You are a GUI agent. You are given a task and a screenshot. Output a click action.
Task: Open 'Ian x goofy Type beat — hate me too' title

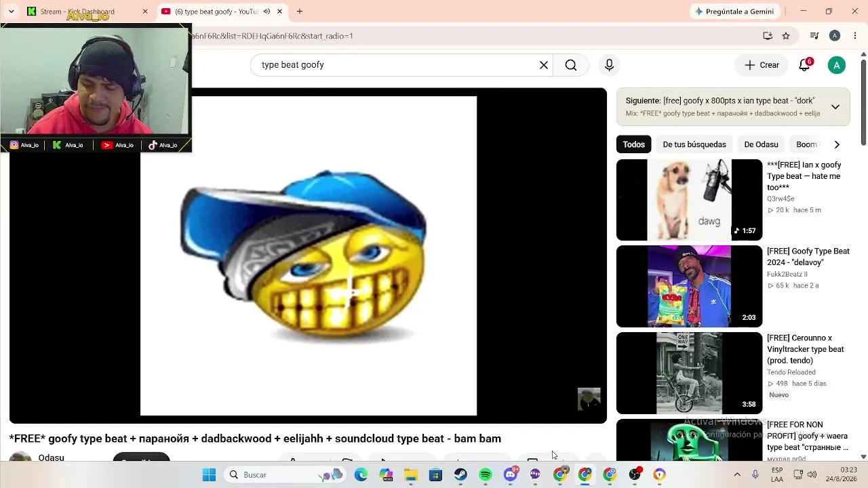(804, 176)
